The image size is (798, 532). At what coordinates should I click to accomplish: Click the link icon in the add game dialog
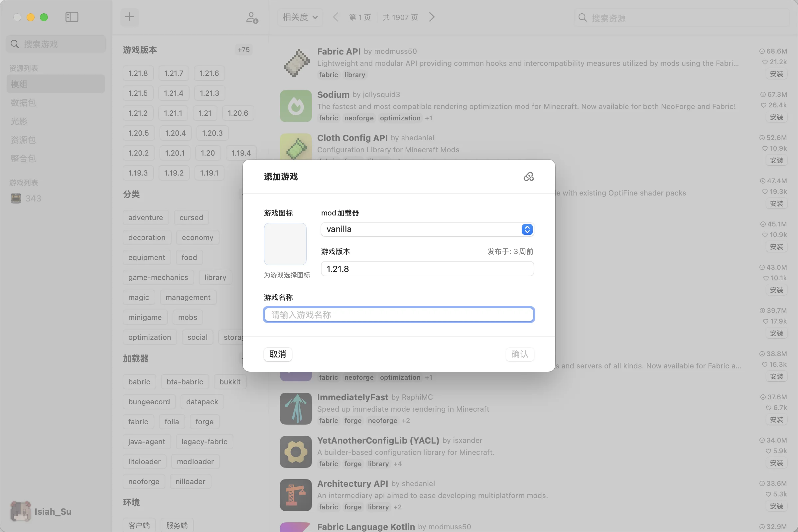point(528,177)
